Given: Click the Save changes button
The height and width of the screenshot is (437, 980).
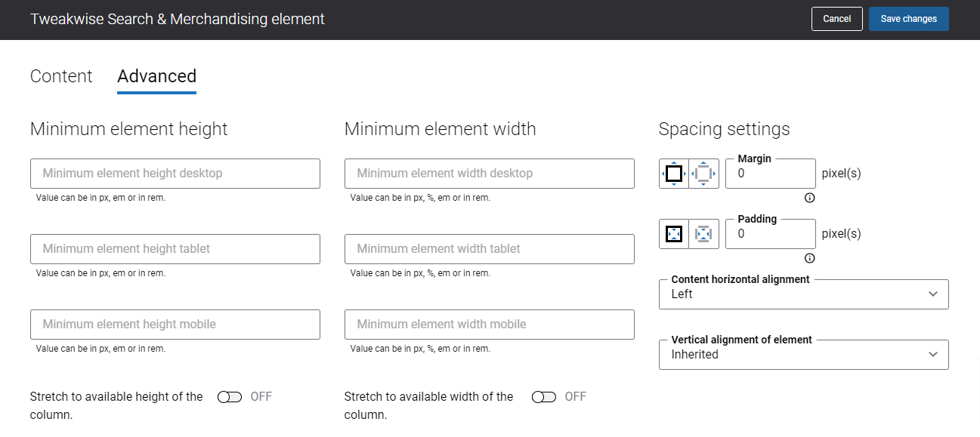Looking at the screenshot, I should tap(909, 19).
